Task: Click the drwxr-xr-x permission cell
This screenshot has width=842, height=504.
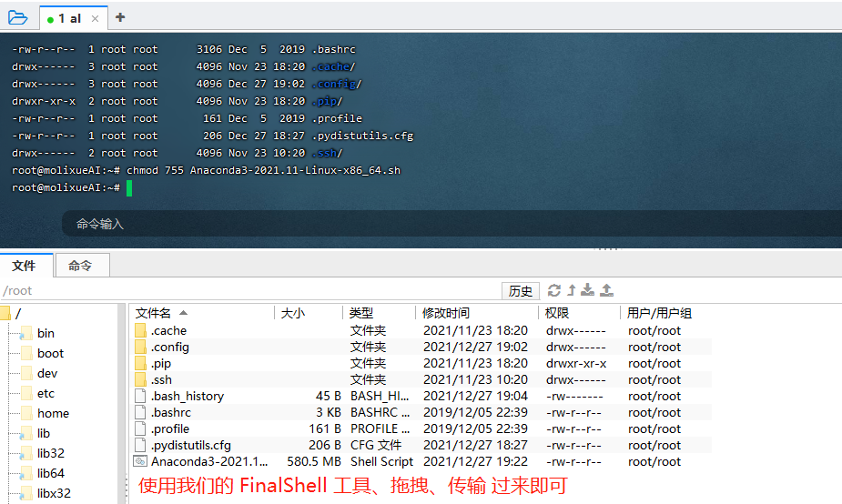Action: 576,363
